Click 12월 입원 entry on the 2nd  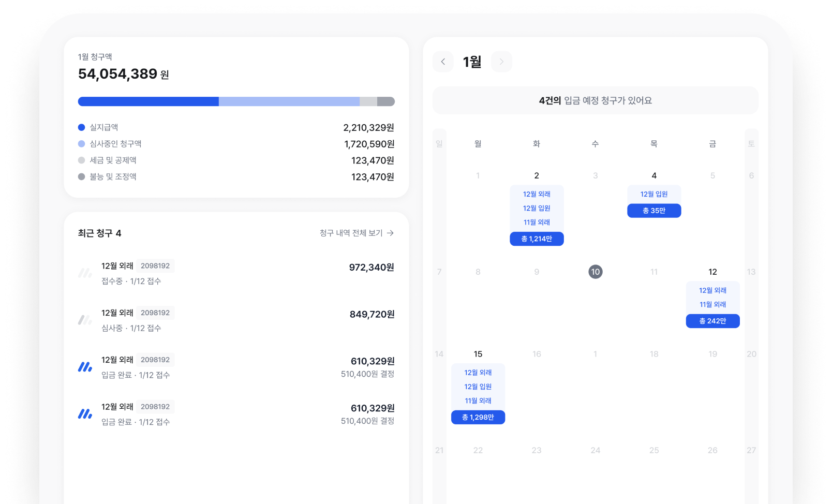click(x=537, y=208)
